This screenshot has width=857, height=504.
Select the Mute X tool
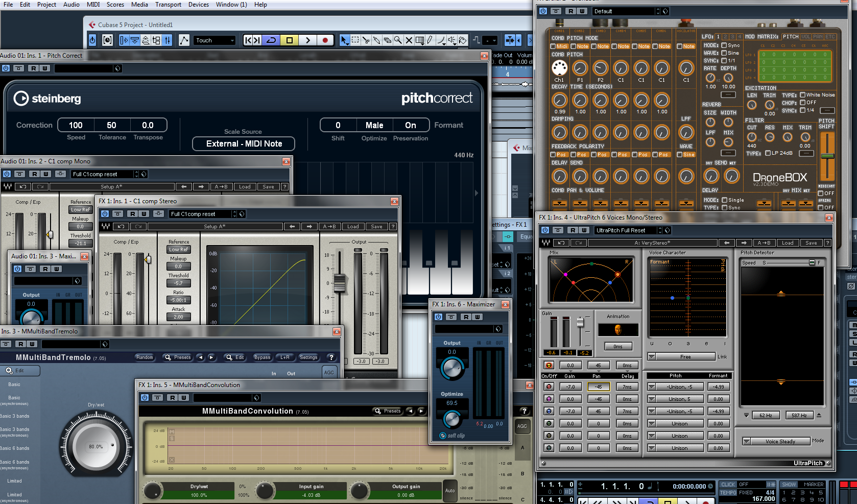409,40
